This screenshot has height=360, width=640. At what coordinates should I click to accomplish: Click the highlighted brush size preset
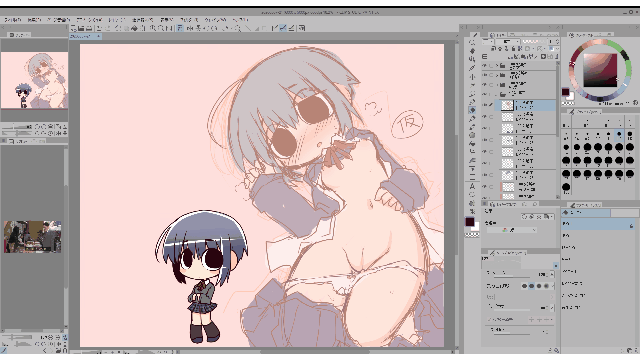tap(619, 135)
